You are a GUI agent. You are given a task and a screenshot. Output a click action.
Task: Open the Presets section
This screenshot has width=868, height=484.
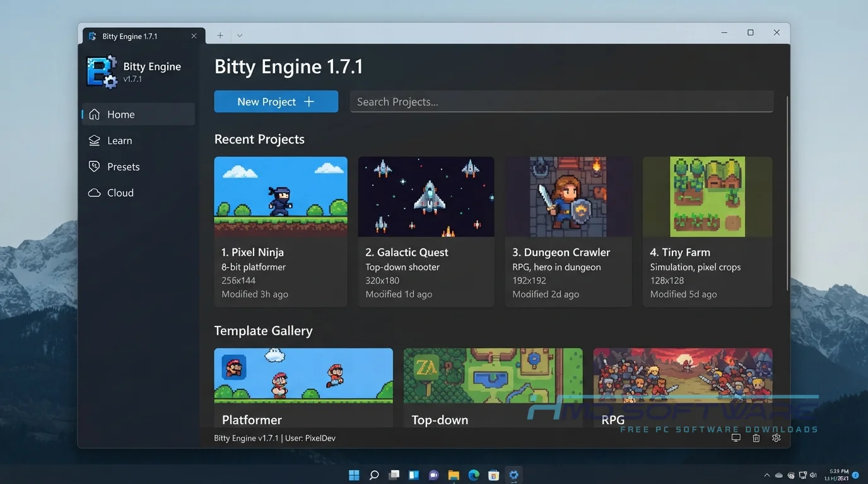[138, 166]
